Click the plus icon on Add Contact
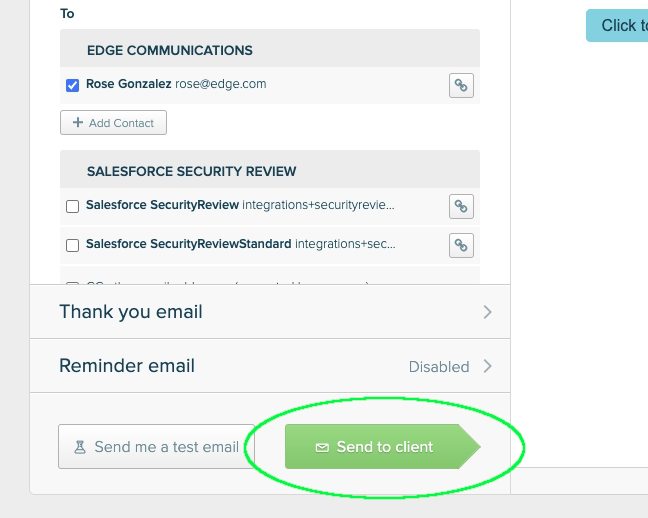 coord(78,123)
